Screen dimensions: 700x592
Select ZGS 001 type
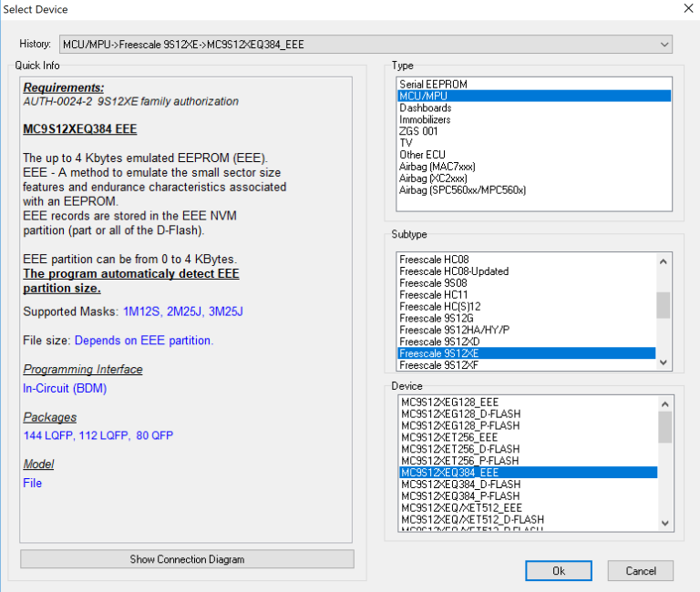tap(534, 131)
